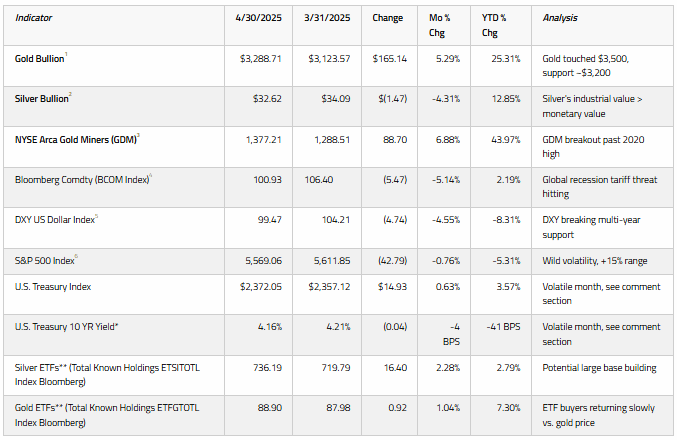Click the Gold Bullion row label
Viewport: 677px width, 440px height.
pos(39,59)
